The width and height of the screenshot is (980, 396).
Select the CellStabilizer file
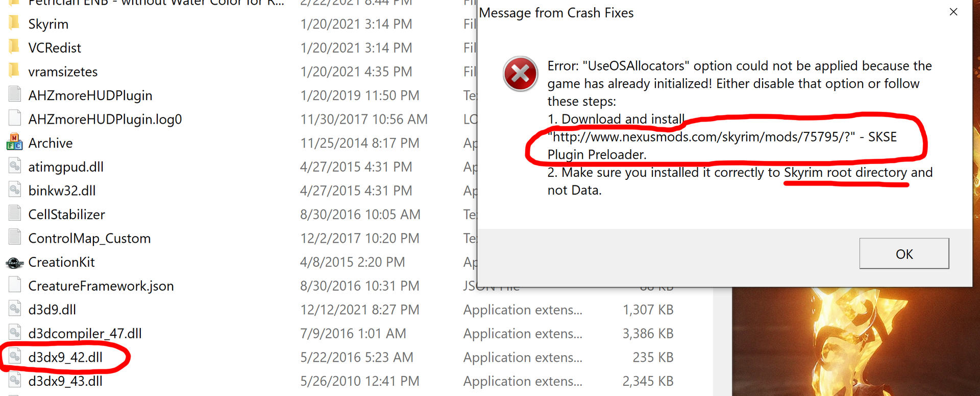tap(66, 215)
